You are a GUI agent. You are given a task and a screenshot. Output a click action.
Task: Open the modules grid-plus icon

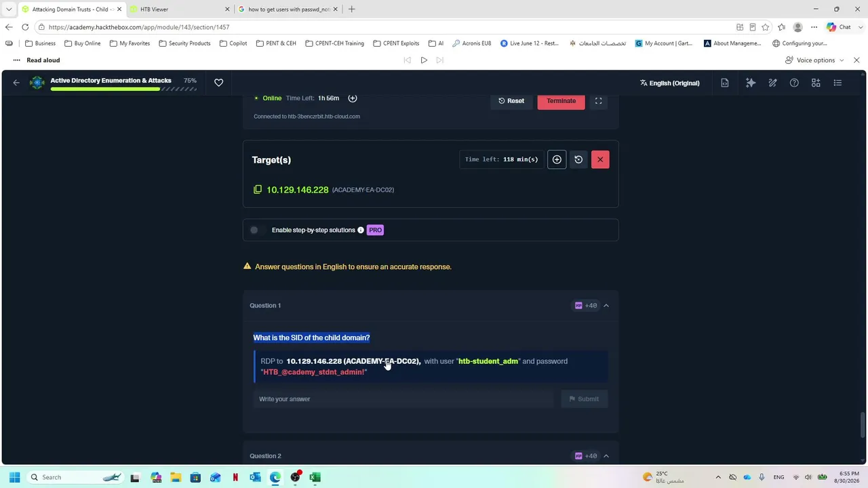pos(816,83)
